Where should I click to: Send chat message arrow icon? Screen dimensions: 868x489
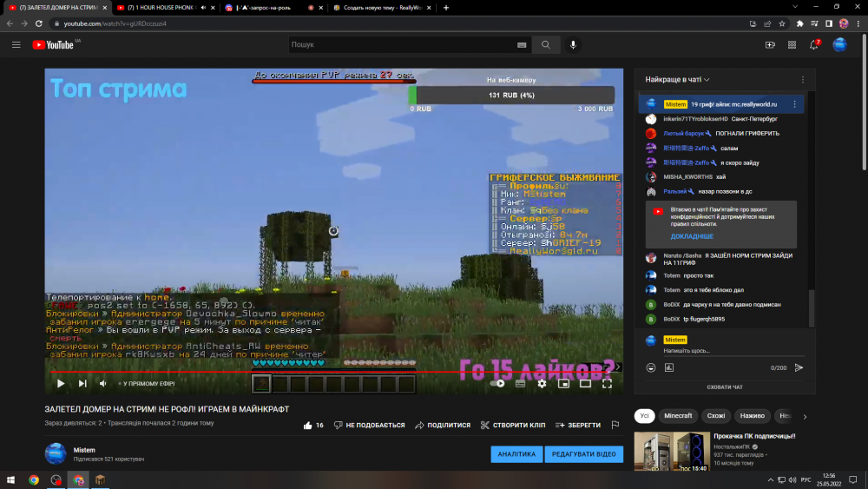799,367
